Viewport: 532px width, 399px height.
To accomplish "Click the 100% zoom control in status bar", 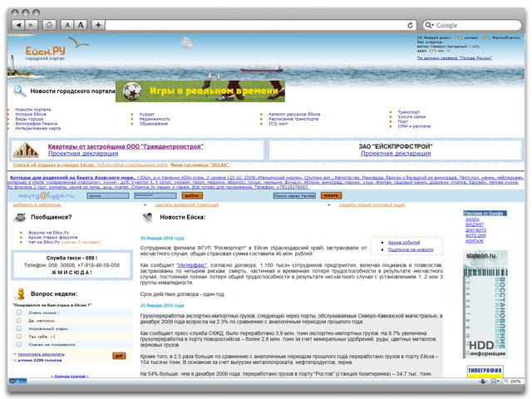I will (x=512, y=382).
